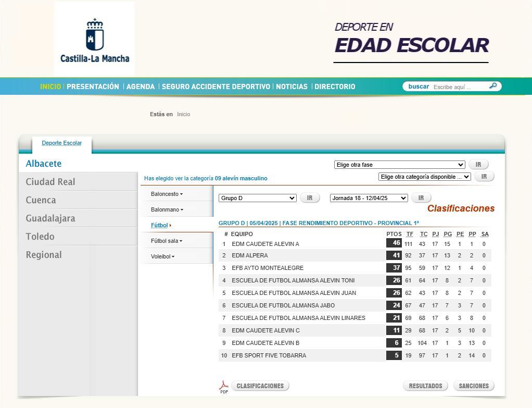Open Seguro Accidente Deportivo menu item
Screen dimensions: 532x408
click(x=216, y=86)
